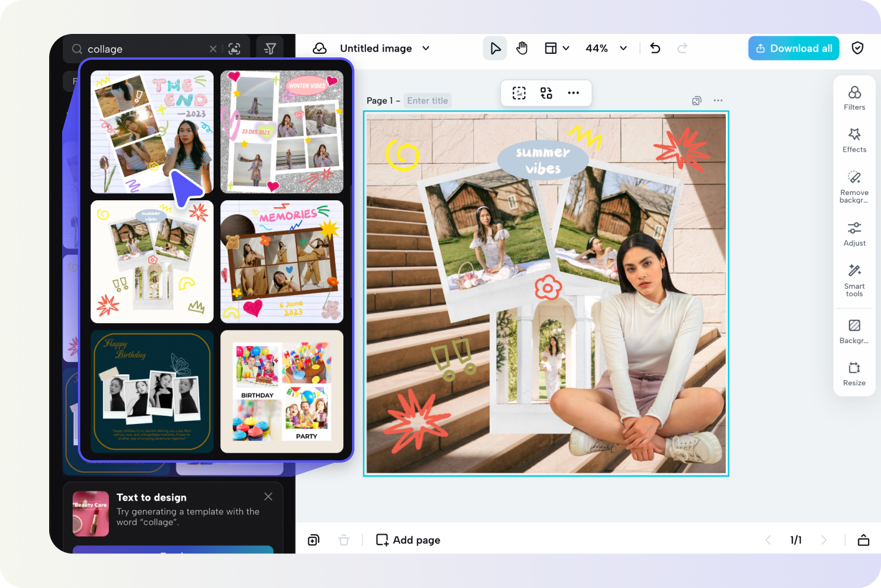Select the image search by photo icon
Image resolution: width=881 pixels, height=588 pixels.
point(234,49)
